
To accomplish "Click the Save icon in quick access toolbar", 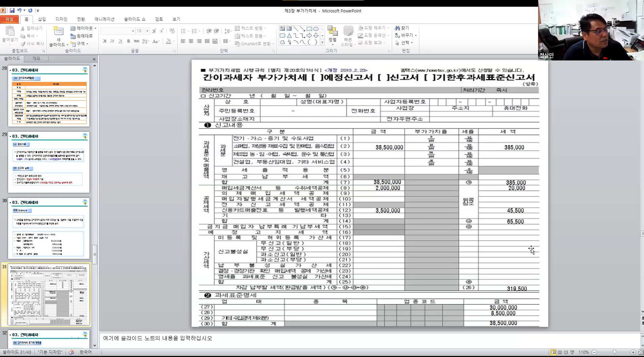I will [x=12, y=10].
